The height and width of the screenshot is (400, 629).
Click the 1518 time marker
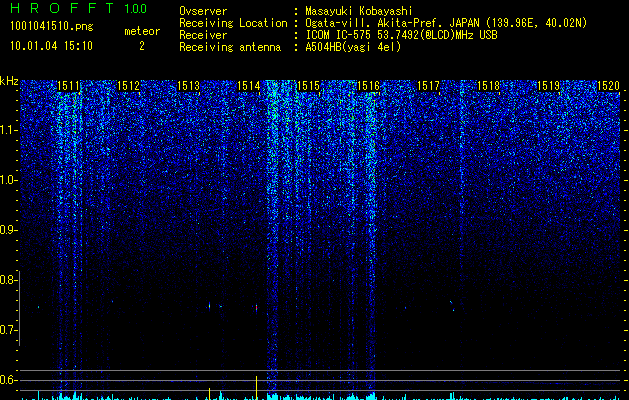488,86
